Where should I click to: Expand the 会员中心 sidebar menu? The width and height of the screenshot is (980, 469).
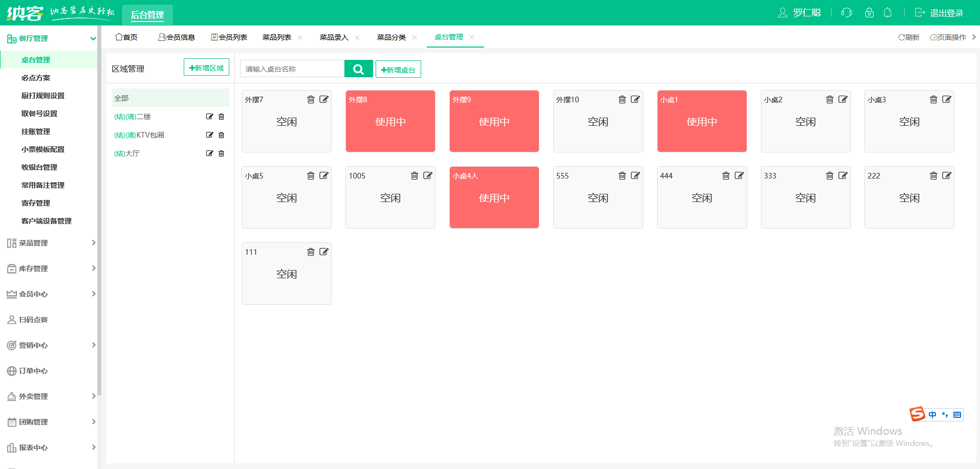[50, 294]
